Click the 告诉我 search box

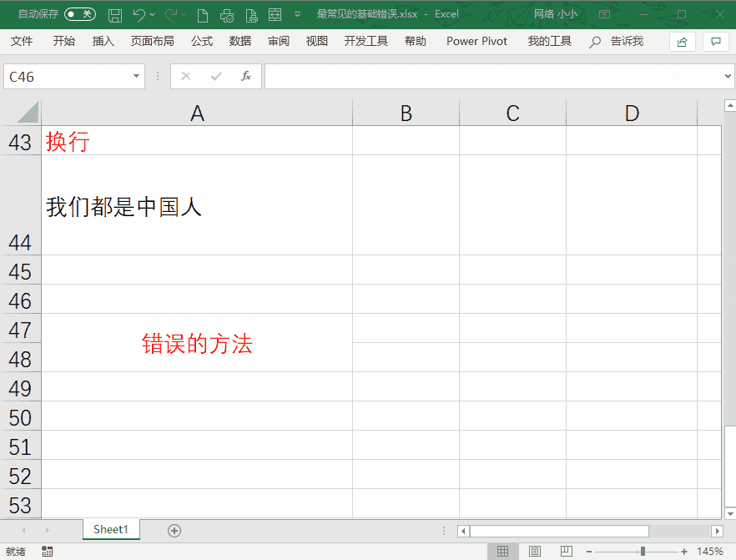(616, 41)
